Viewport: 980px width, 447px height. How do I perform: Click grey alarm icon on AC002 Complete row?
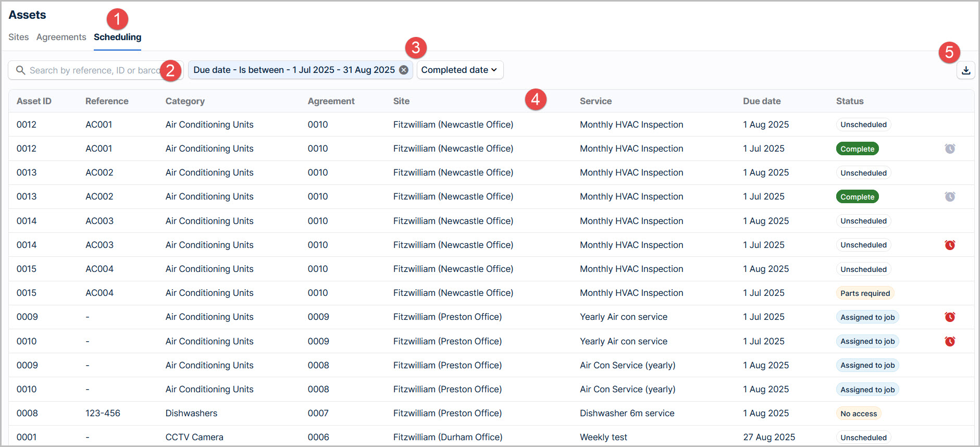(950, 196)
